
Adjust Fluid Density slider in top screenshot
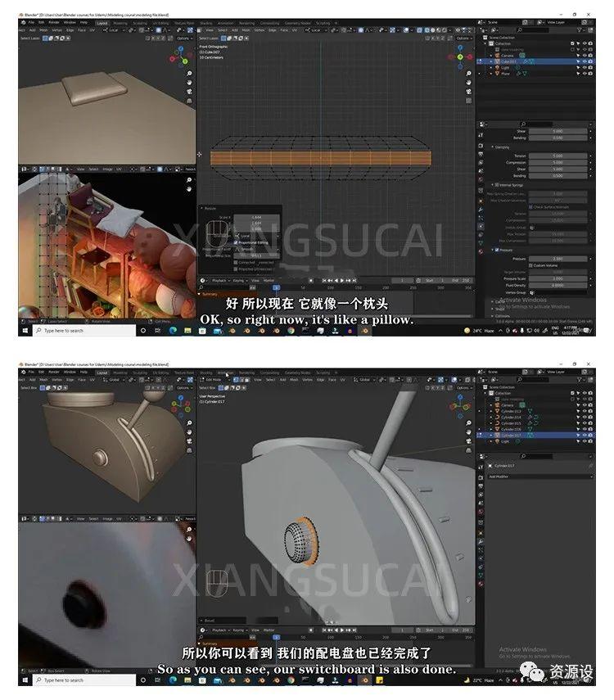tap(558, 285)
